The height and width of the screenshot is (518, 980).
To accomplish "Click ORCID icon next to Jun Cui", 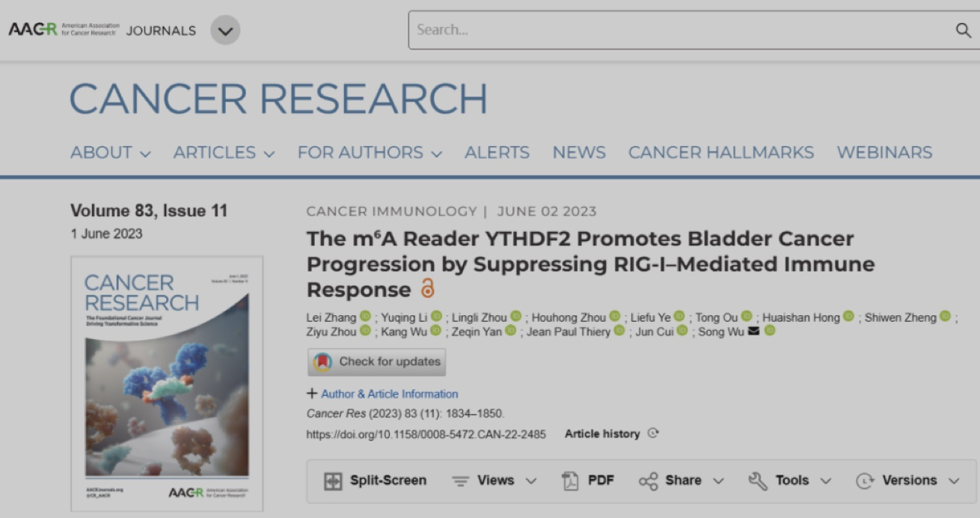I will pyautogui.click(x=682, y=331).
